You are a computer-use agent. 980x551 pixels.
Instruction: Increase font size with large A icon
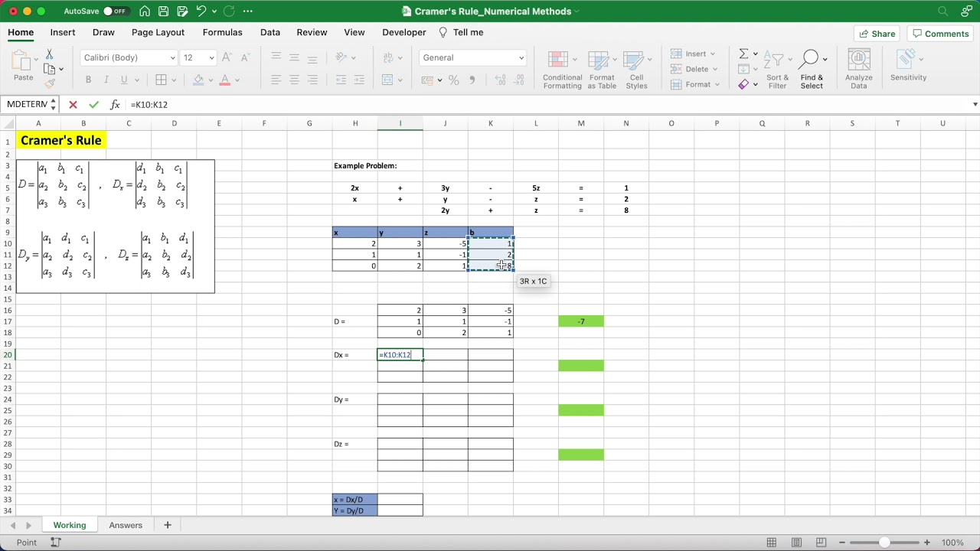[227, 57]
